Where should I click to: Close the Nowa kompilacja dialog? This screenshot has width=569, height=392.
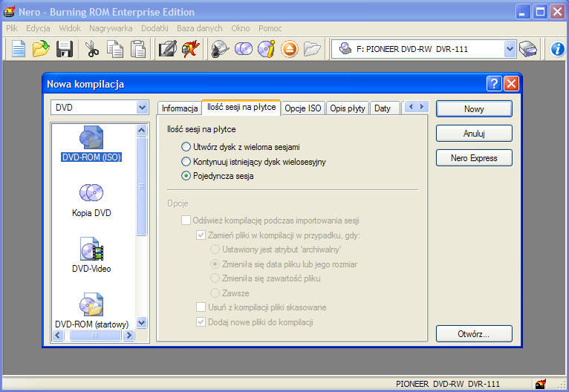[511, 84]
